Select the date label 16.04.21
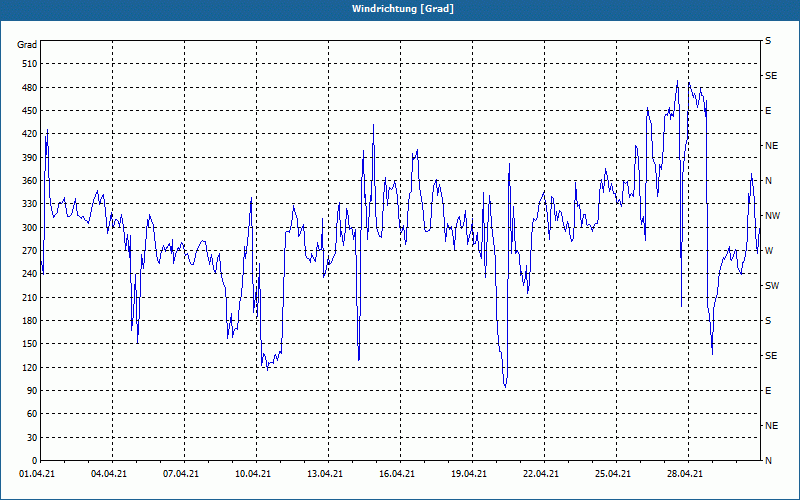Image resolution: width=800 pixels, height=500 pixels. [396, 474]
